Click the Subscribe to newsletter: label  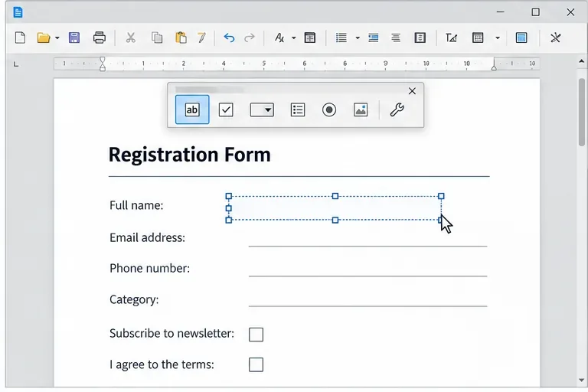[171, 334]
